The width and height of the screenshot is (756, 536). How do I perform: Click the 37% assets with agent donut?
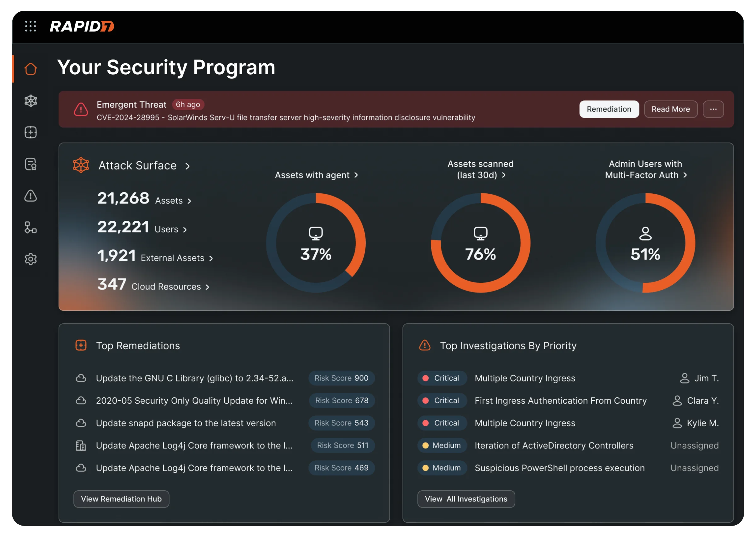point(316,243)
